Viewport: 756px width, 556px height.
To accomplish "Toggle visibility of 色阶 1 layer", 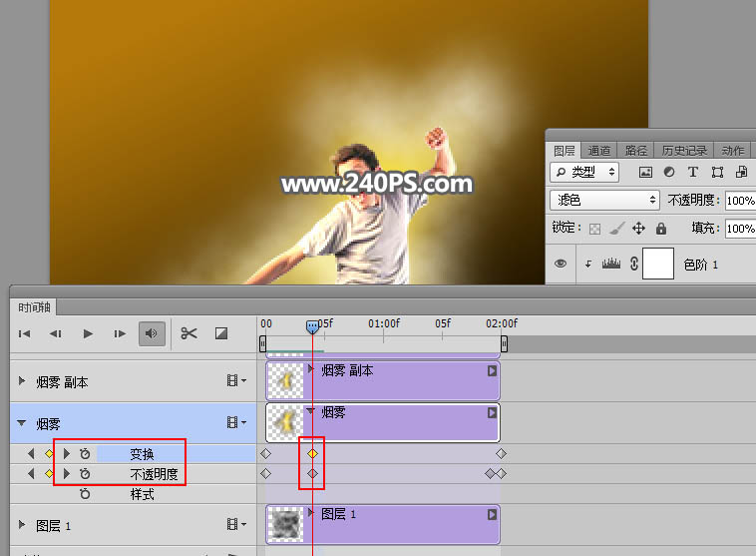I will click(561, 264).
